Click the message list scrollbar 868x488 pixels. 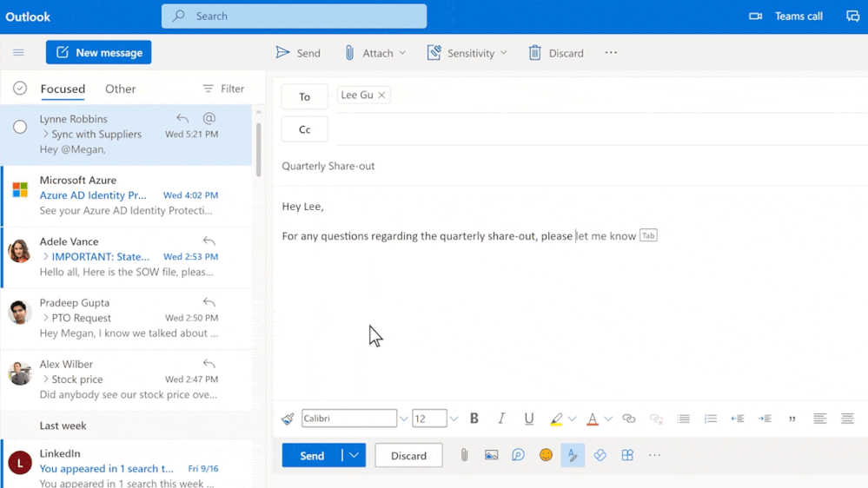point(259,150)
